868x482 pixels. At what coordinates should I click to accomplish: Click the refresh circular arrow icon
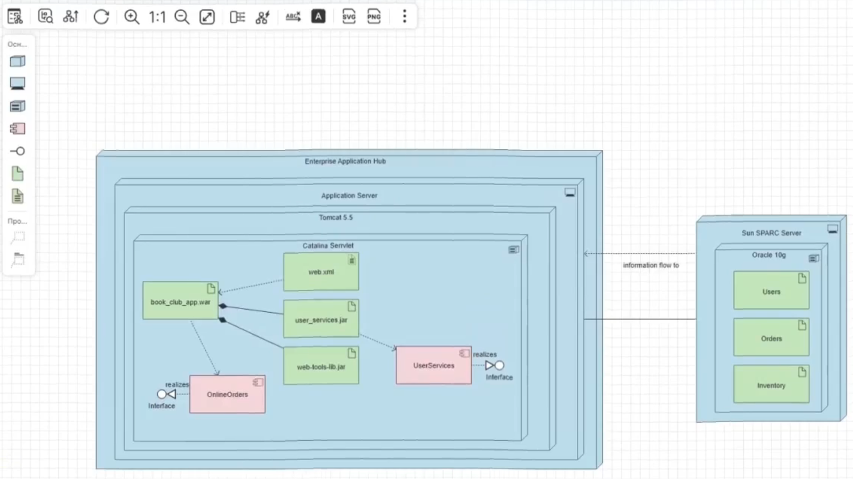tap(101, 17)
